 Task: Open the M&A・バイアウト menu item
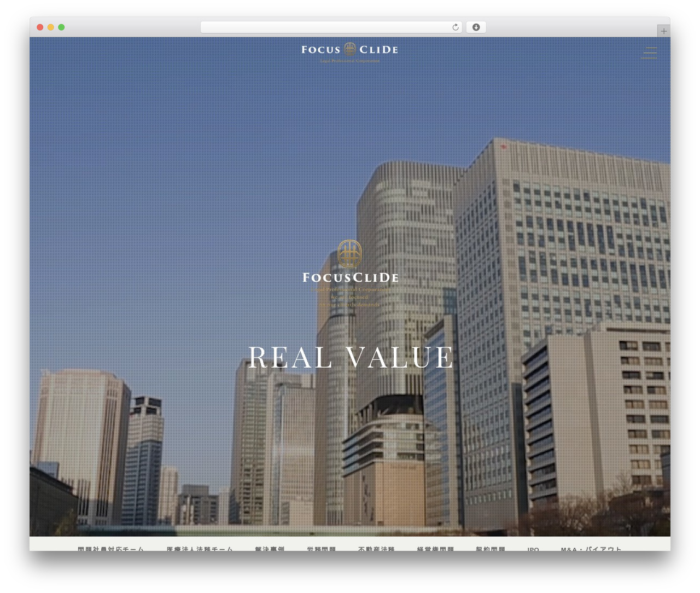point(591,549)
